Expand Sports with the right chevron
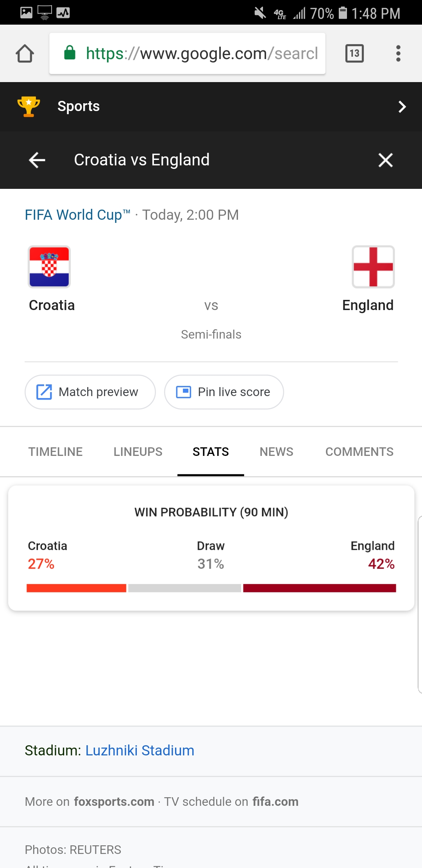 402,106
